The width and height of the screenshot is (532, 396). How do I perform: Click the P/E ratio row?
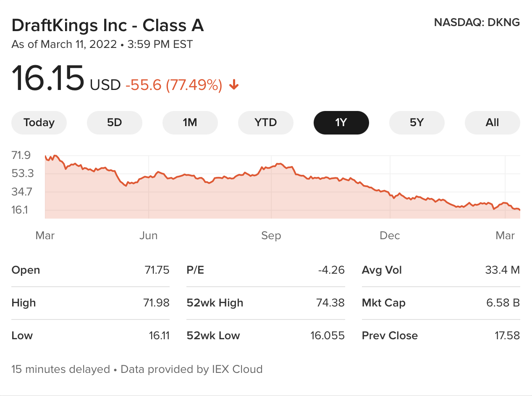click(x=265, y=270)
